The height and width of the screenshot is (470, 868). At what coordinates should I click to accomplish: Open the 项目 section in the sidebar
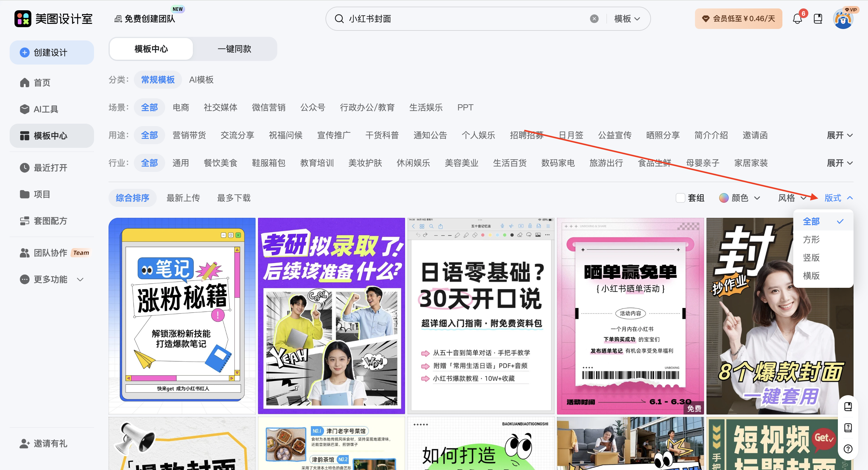coord(42,194)
